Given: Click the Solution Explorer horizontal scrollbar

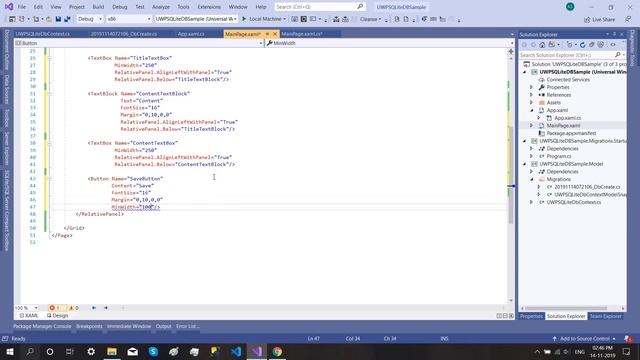Looking at the screenshot, I should 566,308.
